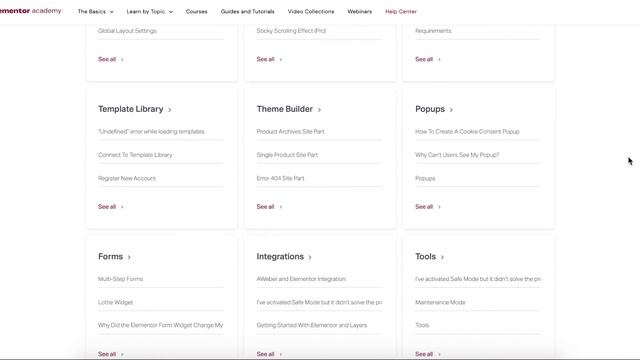Image resolution: width=640 pixels, height=360 pixels.
Task: Open AWeber and Elementor Integration article
Action: coord(301,279)
